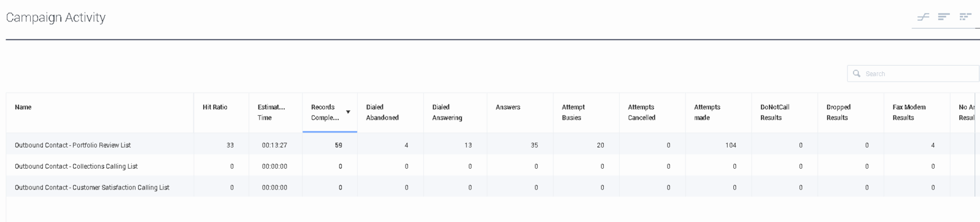This screenshot has height=222, width=980.
Task: Click the Answers column header
Action: (x=508, y=107)
